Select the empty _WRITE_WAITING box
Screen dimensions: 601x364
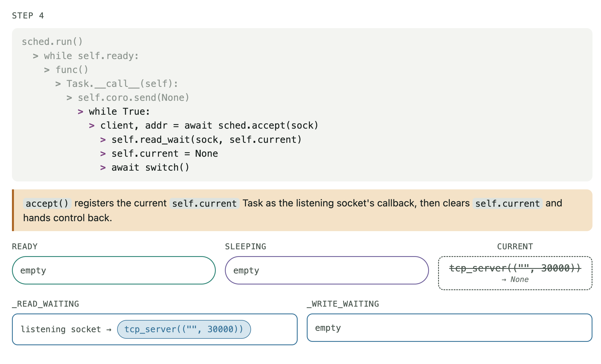tap(449, 328)
